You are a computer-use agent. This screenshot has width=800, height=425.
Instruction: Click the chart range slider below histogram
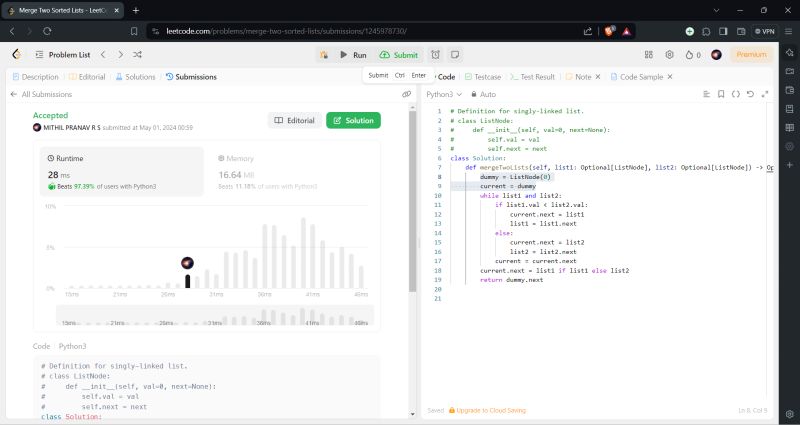(x=215, y=315)
